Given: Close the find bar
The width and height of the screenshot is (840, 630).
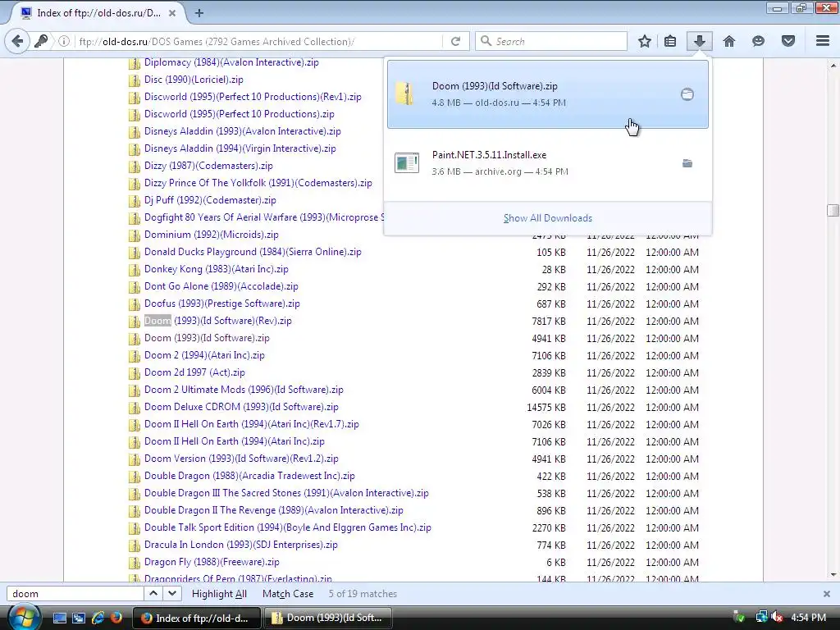Looking at the screenshot, I should click(827, 594).
